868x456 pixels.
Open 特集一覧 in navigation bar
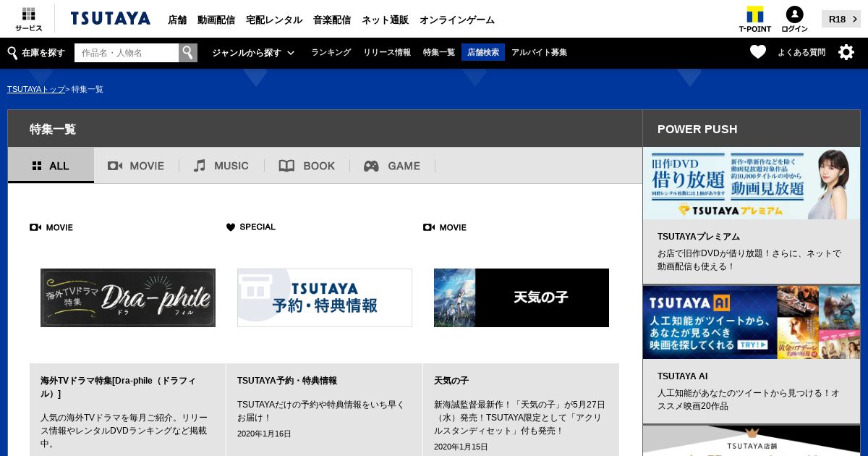pos(439,52)
